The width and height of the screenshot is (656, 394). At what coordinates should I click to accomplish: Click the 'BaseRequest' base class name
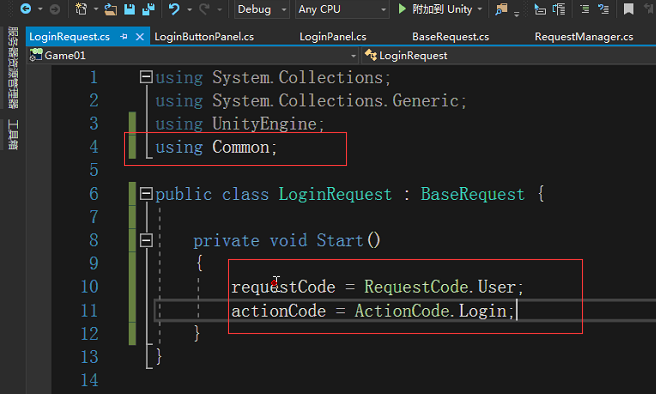[x=472, y=194]
